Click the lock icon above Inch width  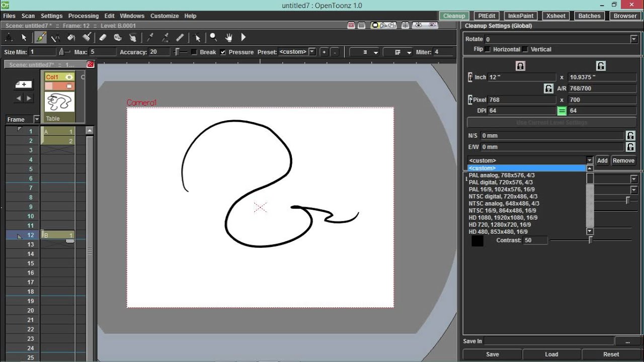pyautogui.click(x=521, y=66)
